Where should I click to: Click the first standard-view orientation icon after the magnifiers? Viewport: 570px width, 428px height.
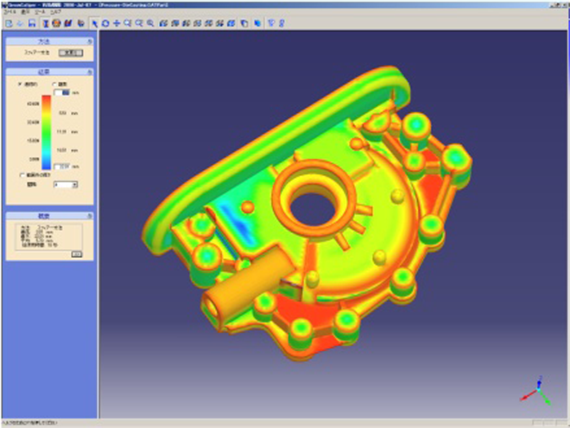(164, 23)
